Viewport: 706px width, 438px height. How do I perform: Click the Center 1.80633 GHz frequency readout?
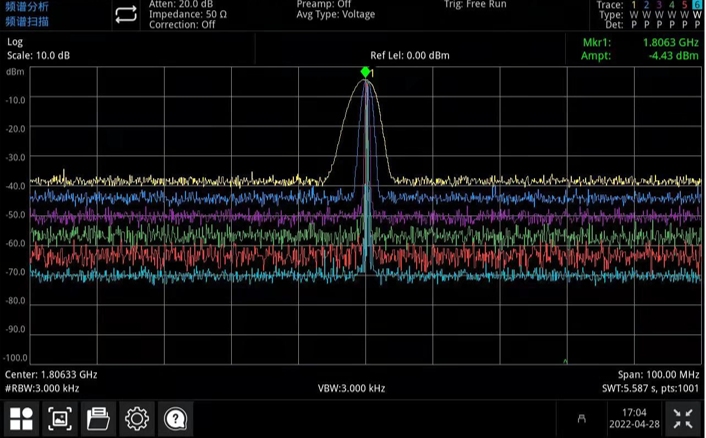click(52, 375)
